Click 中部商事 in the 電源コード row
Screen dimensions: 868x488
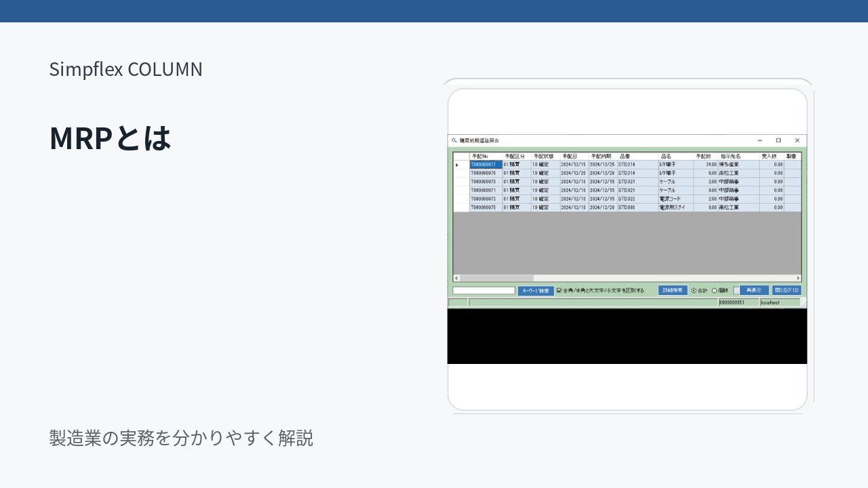(x=738, y=199)
